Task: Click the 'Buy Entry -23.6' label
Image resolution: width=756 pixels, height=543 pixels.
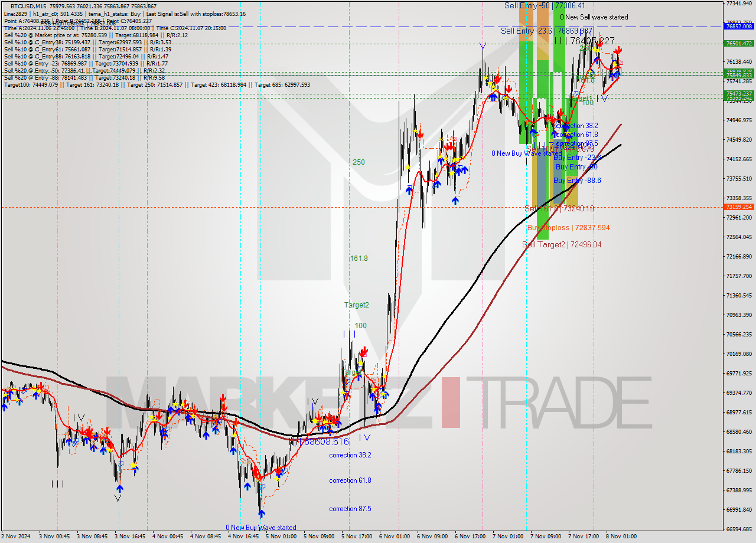Action: click(x=577, y=158)
